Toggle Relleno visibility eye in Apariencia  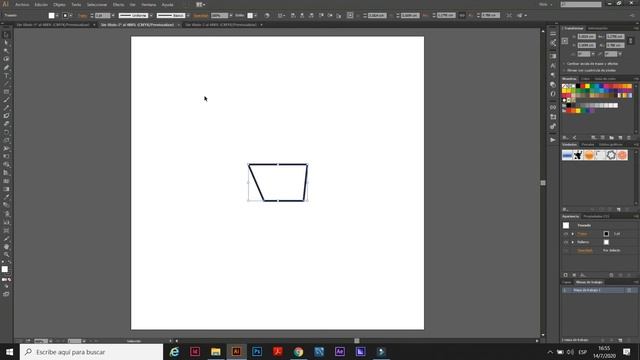(x=566, y=242)
